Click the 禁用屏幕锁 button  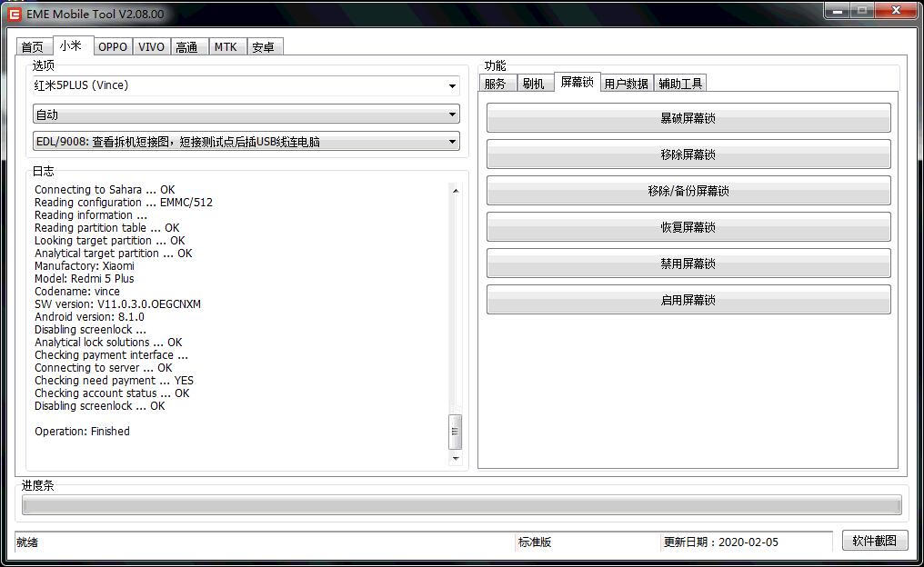tap(688, 264)
